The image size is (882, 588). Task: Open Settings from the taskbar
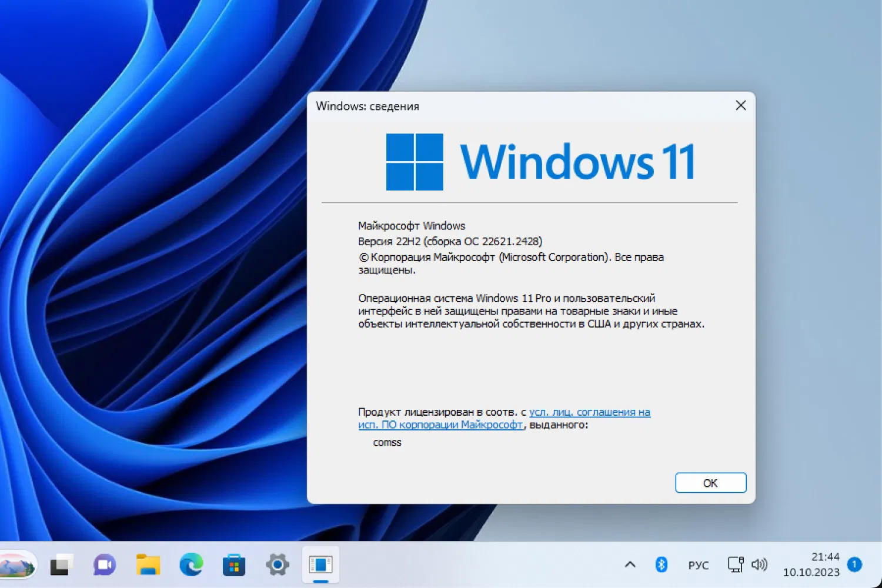pyautogui.click(x=276, y=564)
